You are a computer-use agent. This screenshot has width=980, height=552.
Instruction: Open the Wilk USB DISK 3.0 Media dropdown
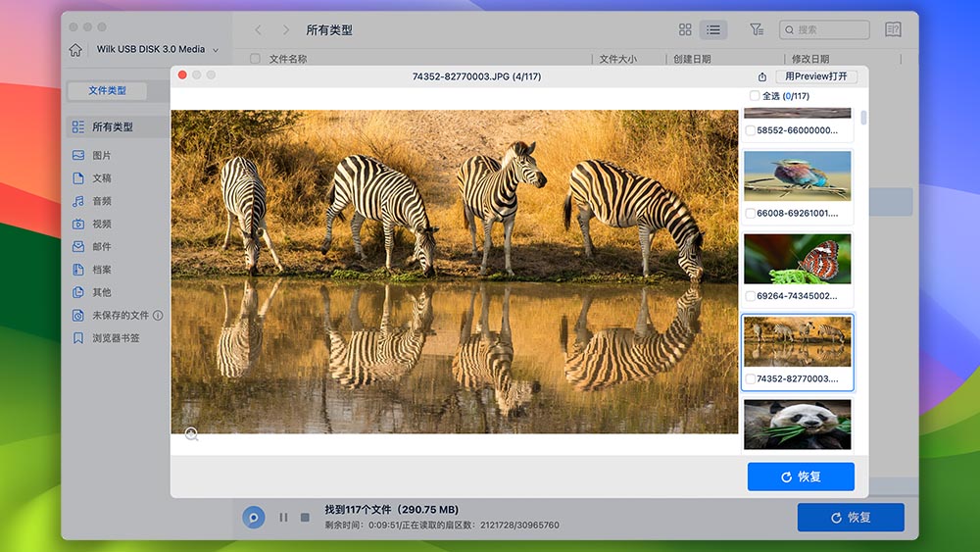tap(158, 49)
